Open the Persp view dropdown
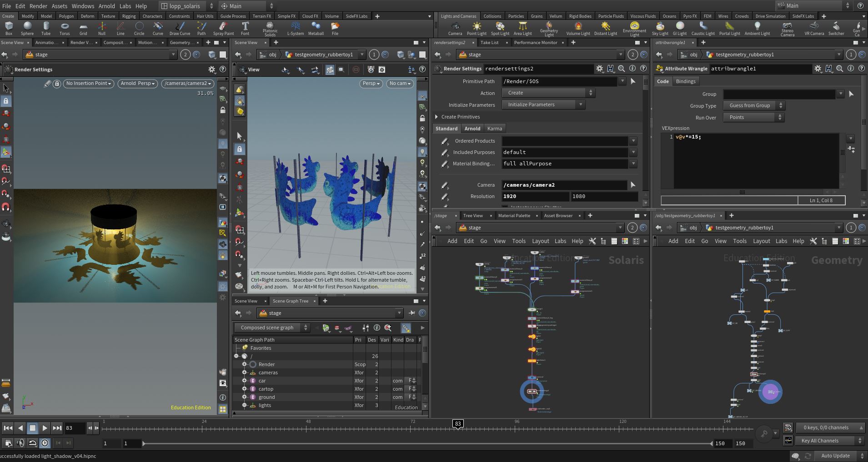This screenshot has width=868, height=462. pyautogui.click(x=371, y=84)
